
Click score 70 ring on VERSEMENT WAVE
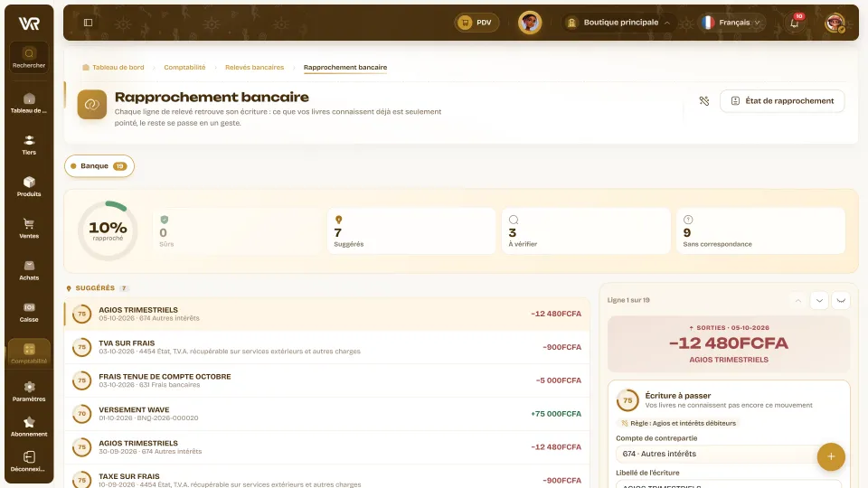(82, 413)
